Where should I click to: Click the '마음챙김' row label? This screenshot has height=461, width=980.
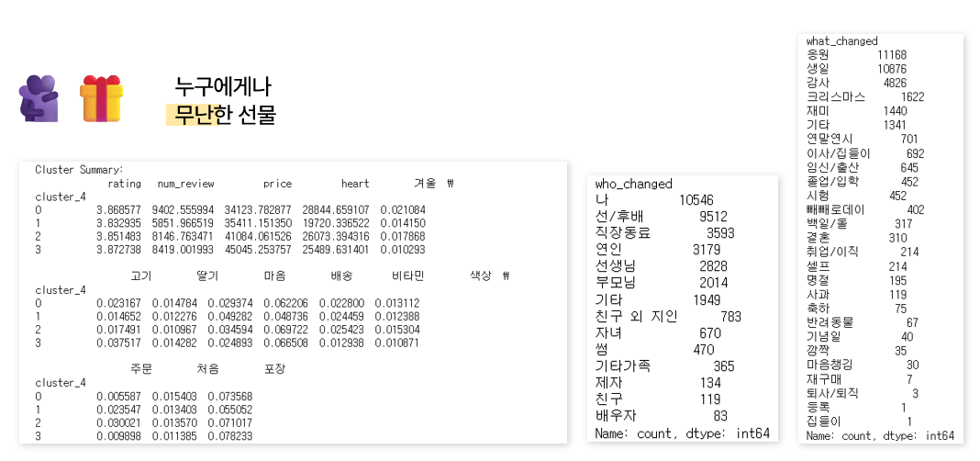tap(830, 365)
